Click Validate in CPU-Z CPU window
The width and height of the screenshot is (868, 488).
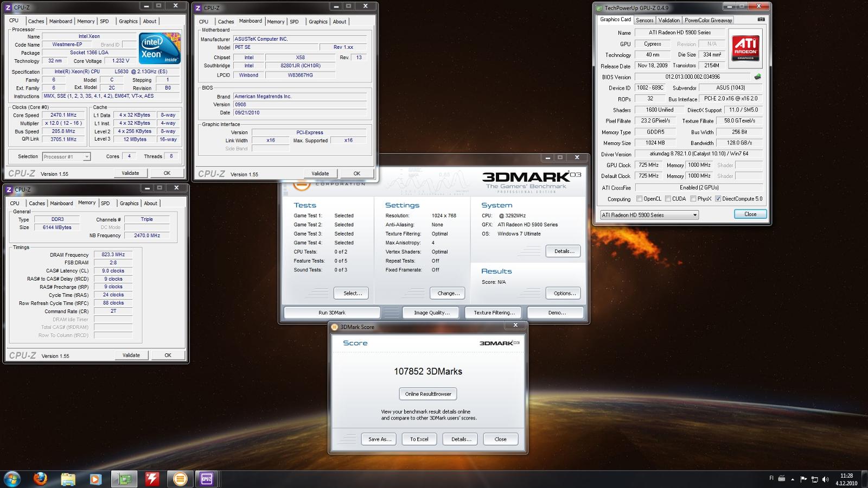[x=130, y=173]
